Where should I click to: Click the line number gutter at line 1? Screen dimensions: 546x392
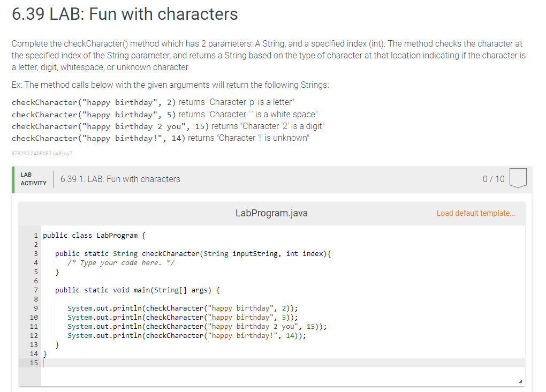click(x=35, y=235)
